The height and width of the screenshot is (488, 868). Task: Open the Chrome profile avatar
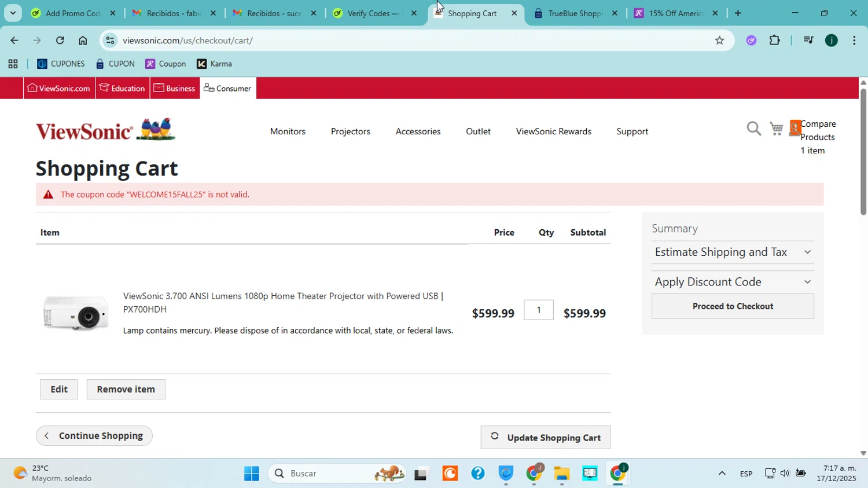click(x=832, y=41)
